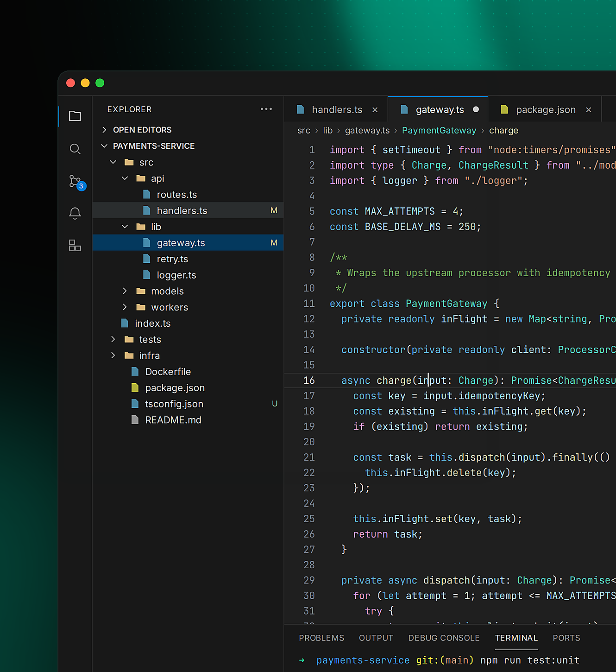
Task: Open the DEBUG CONSOLE panel tab
Action: tap(444, 638)
